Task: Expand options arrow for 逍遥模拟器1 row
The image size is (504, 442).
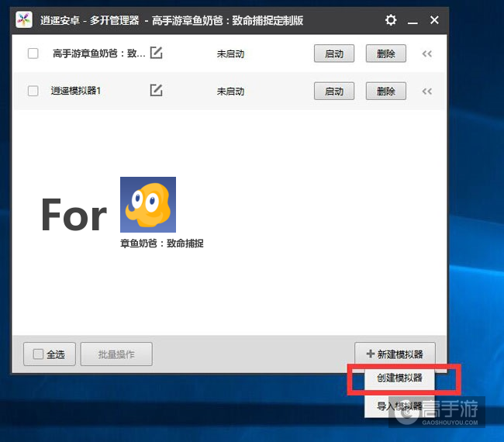Action: (x=427, y=92)
